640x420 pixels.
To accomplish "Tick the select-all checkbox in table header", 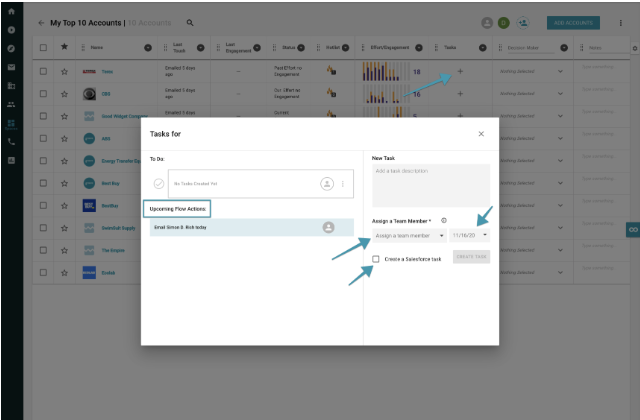I will tap(43, 47).
